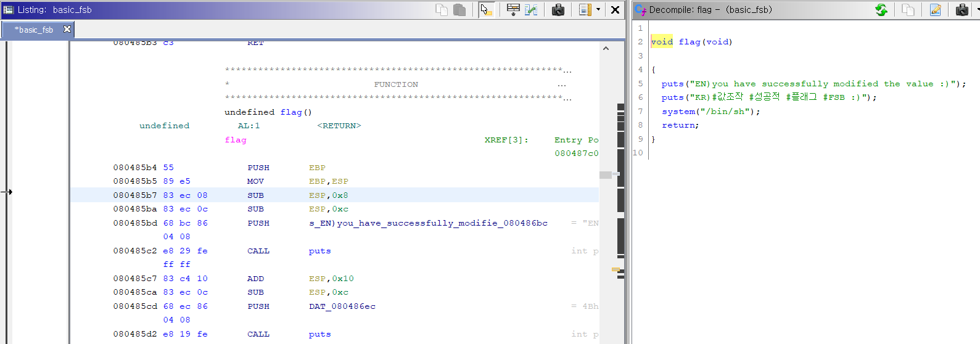Click the <RETURN> label in Listing

[339, 126]
